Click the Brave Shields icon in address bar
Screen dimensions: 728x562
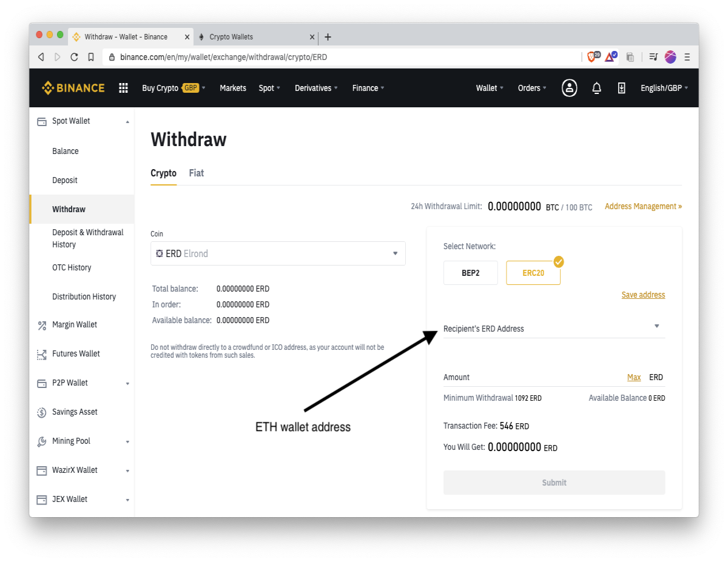point(593,57)
